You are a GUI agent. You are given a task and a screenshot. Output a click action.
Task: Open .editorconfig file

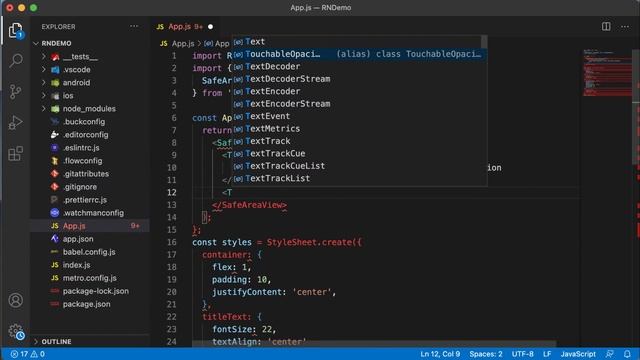point(90,135)
